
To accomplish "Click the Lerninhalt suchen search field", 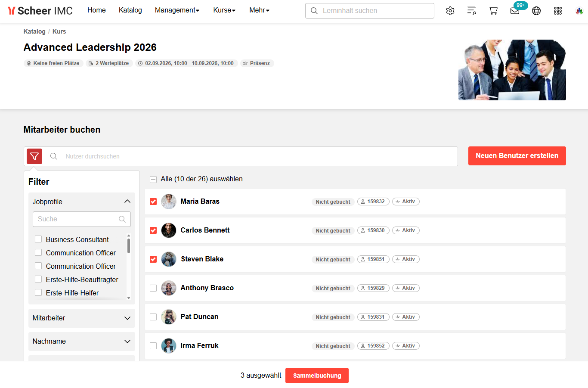I will click(x=370, y=11).
